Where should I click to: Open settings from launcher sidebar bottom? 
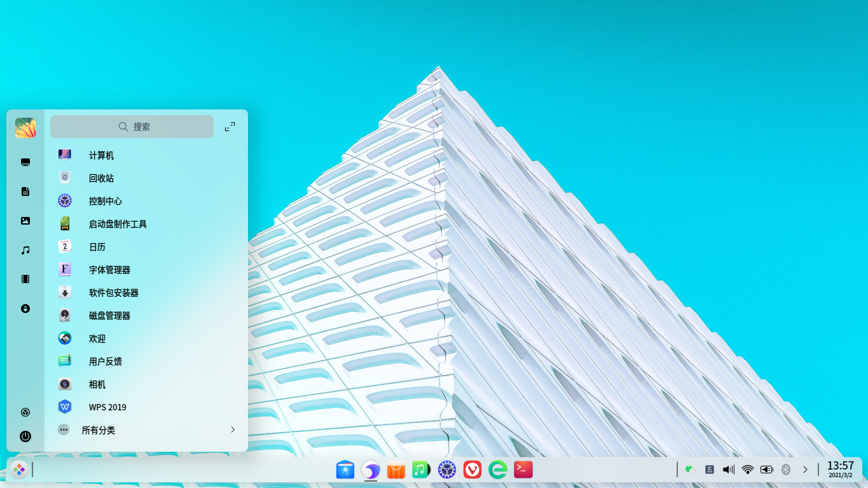(x=25, y=412)
